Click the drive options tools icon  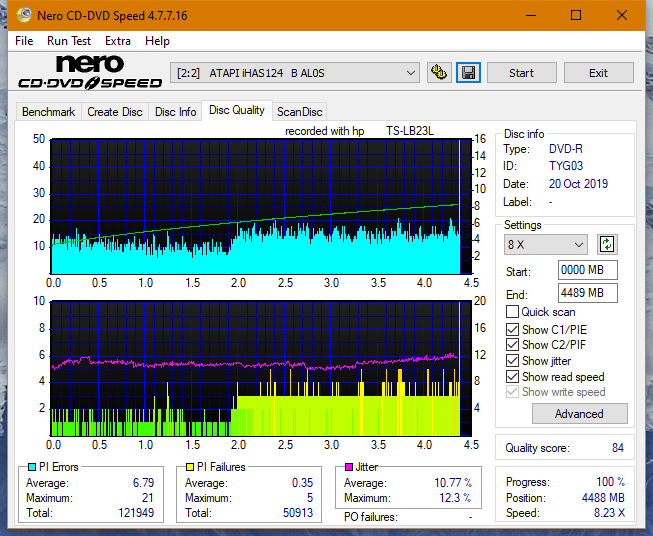tap(439, 73)
